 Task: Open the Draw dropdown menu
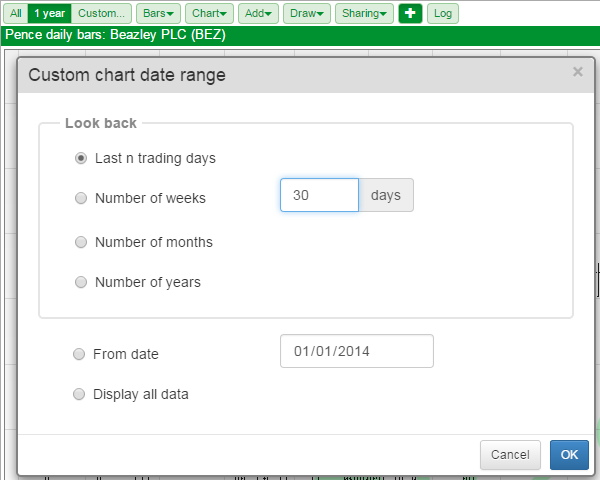pos(307,13)
